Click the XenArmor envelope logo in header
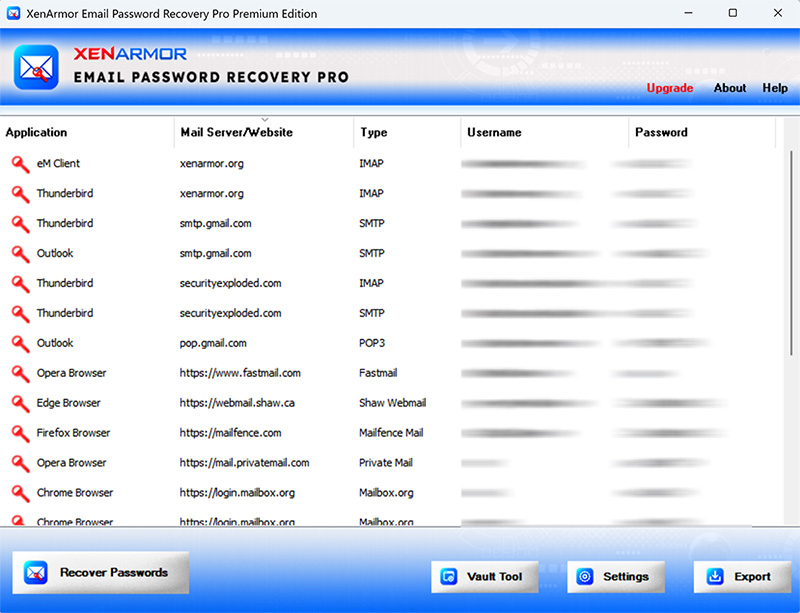800x613 pixels. coord(36,67)
